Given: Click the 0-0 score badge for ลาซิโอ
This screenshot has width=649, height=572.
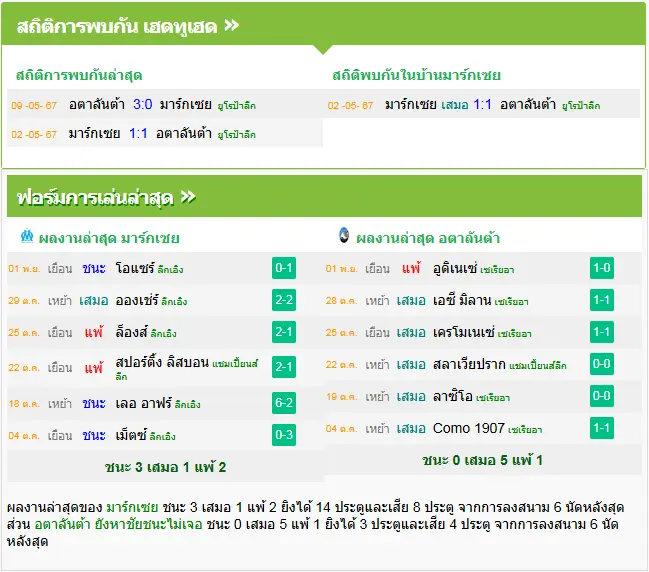Looking at the screenshot, I should (602, 396).
